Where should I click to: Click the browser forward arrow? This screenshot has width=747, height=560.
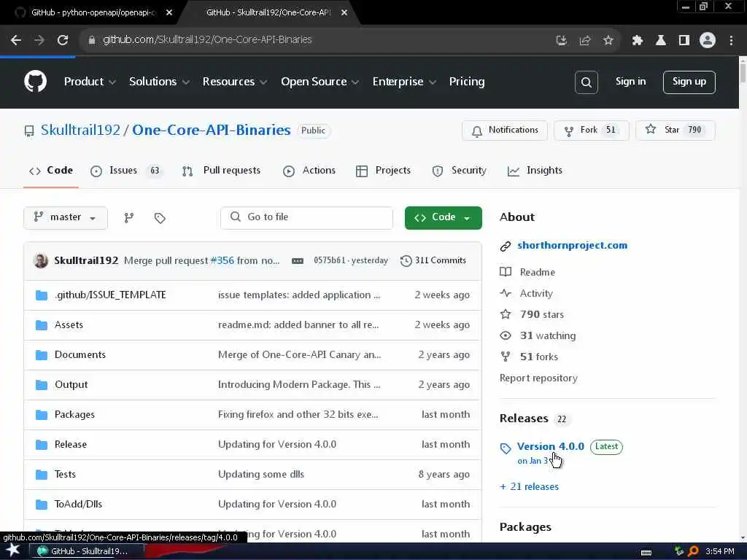39,40
